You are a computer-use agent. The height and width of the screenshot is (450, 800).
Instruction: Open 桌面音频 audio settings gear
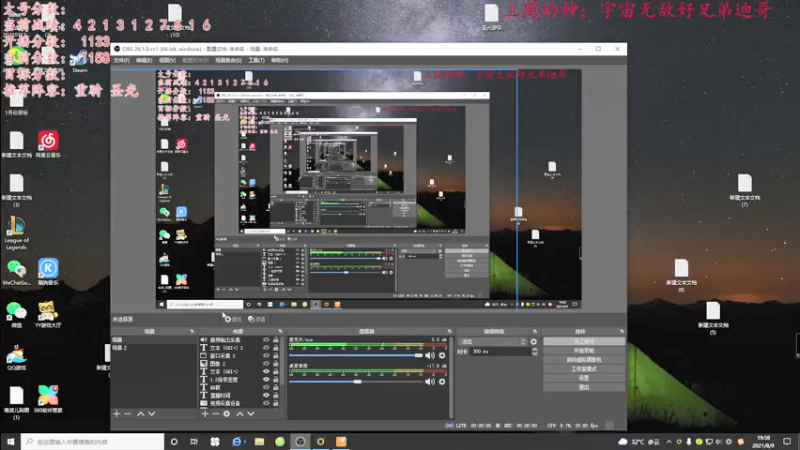442,382
